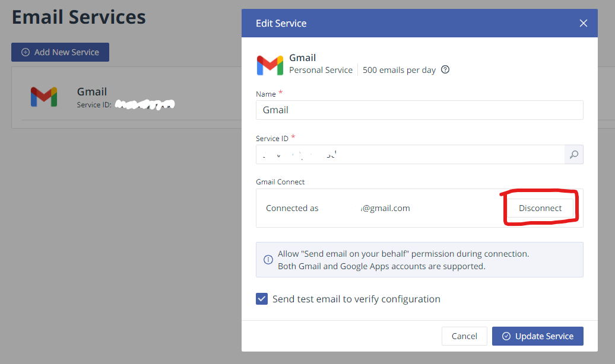Click the 'Connected as' email text
The width and height of the screenshot is (615, 364).
click(338, 208)
